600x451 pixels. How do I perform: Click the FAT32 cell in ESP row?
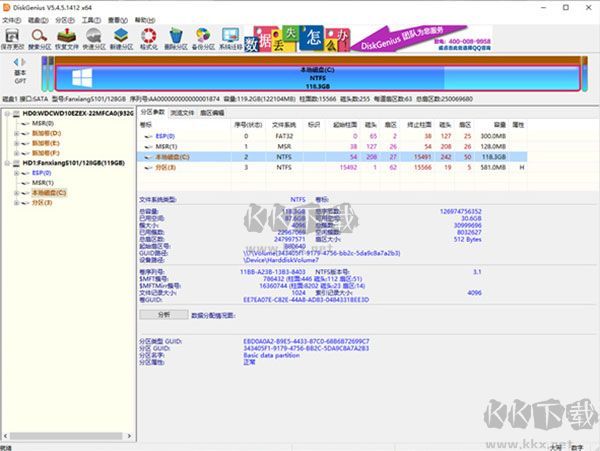[284, 137]
